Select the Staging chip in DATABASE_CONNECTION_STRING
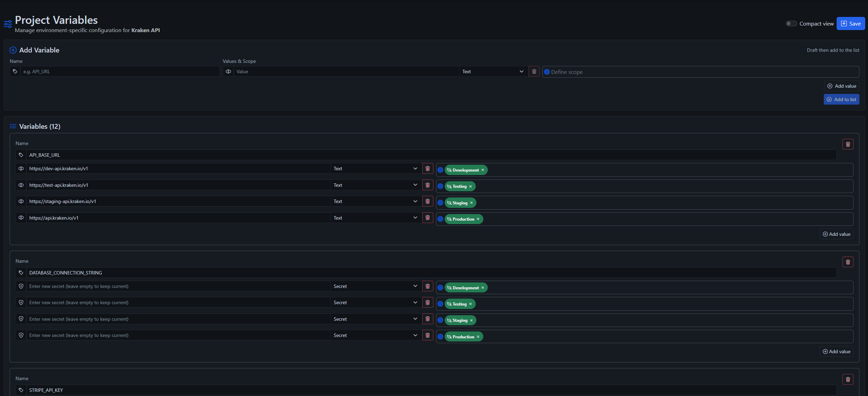Image resolution: width=868 pixels, height=396 pixels. (x=458, y=320)
